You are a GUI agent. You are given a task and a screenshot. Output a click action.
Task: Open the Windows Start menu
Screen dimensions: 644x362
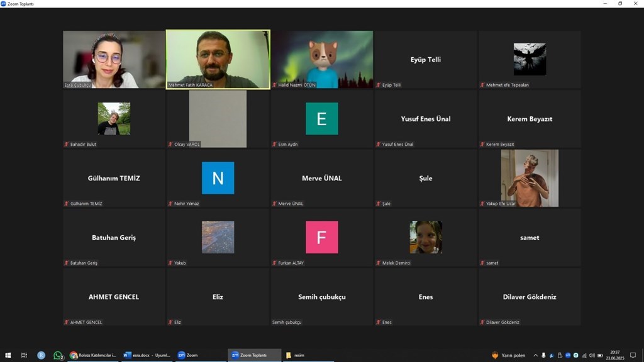coord(8,355)
